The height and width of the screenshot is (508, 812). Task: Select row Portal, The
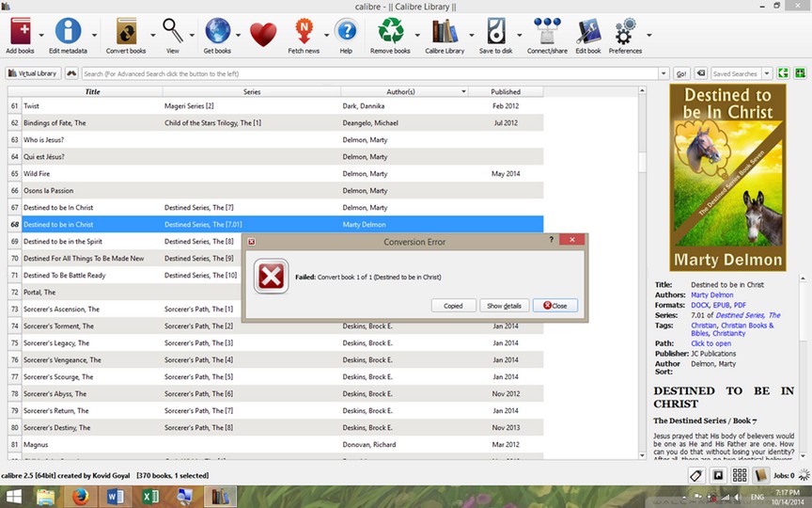(275, 293)
